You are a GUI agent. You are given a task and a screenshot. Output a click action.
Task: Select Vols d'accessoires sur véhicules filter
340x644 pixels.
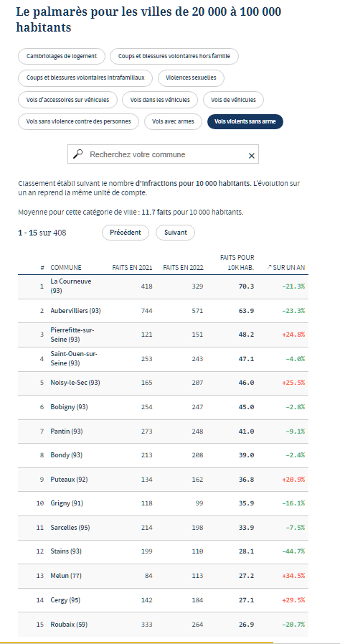point(67,100)
